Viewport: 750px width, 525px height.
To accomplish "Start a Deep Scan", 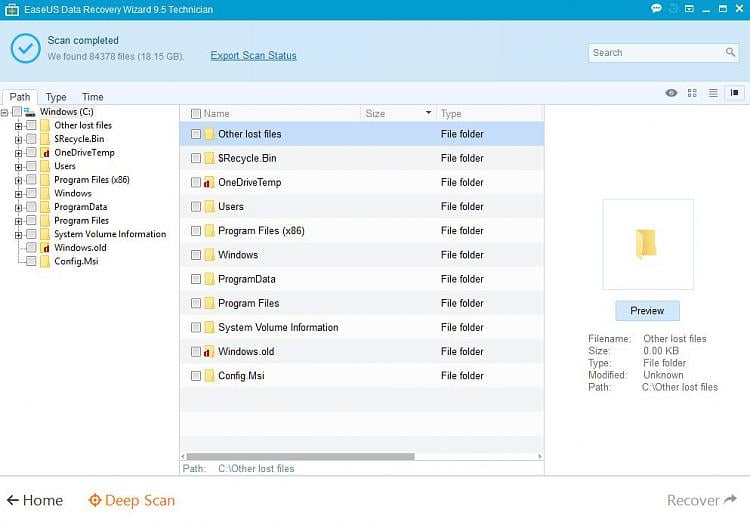I will pos(132,500).
